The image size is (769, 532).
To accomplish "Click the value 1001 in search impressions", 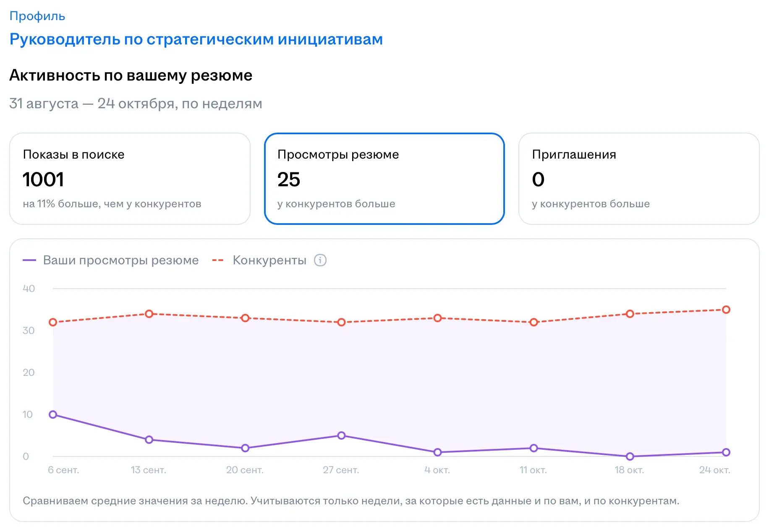I will point(43,180).
